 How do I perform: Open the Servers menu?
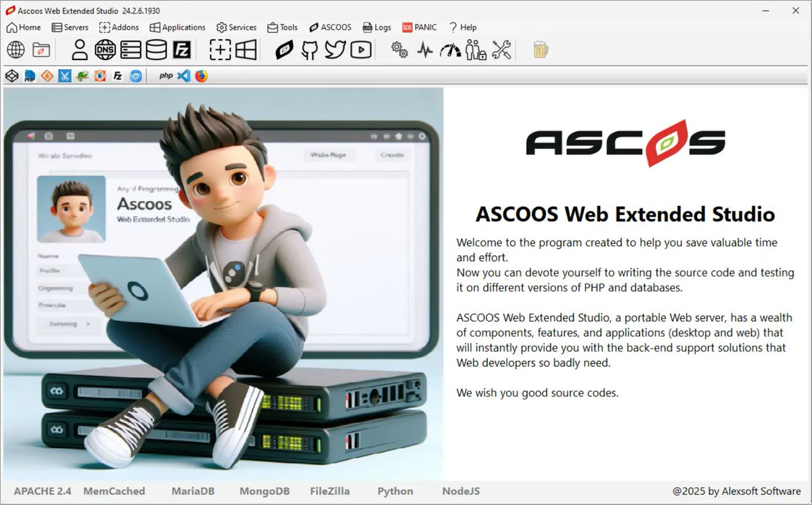pos(70,27)
